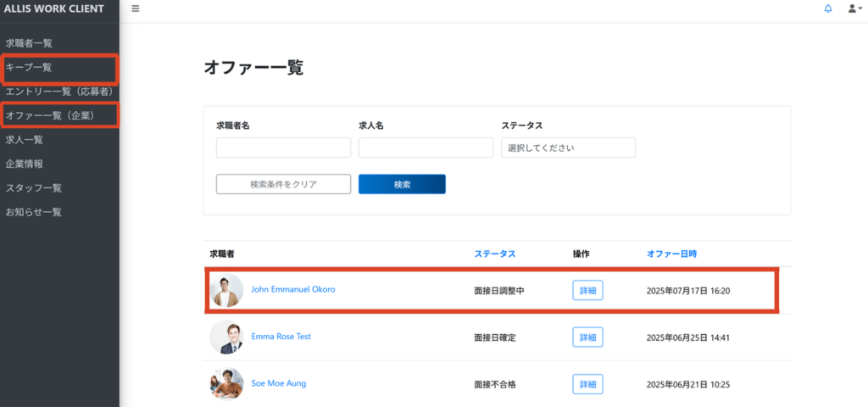This screenshot has height=407, width=868.
Task: Select エントリー一覧（応募者） sidebar item
Action: click(x=58, y=91)
